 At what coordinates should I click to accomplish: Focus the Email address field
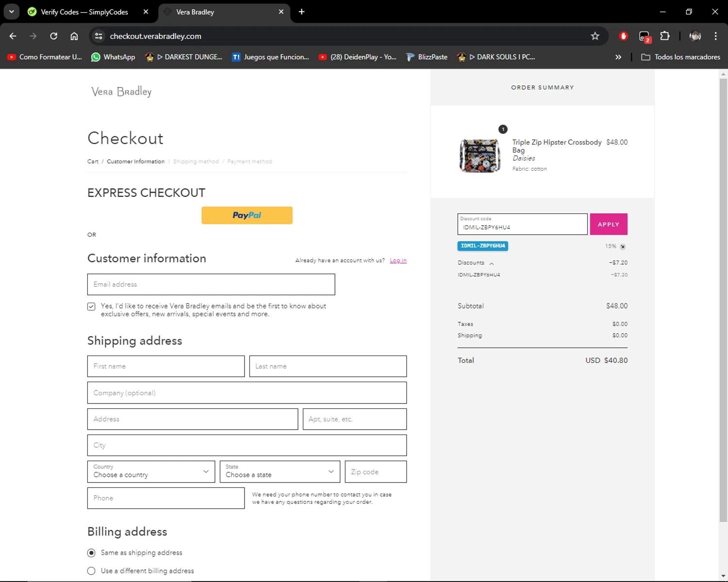pyautogui.click(x=211, y=284)
